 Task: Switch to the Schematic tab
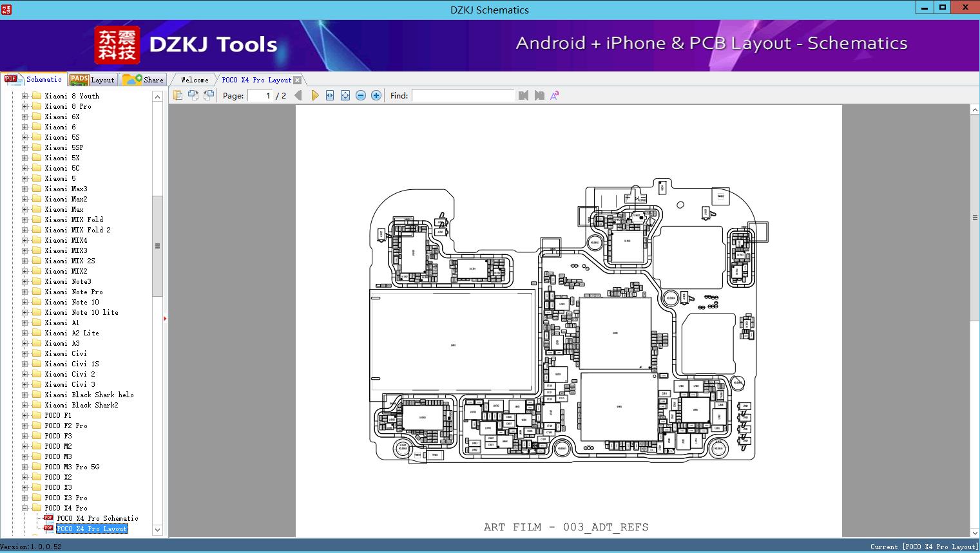click(x=34, y=79)
